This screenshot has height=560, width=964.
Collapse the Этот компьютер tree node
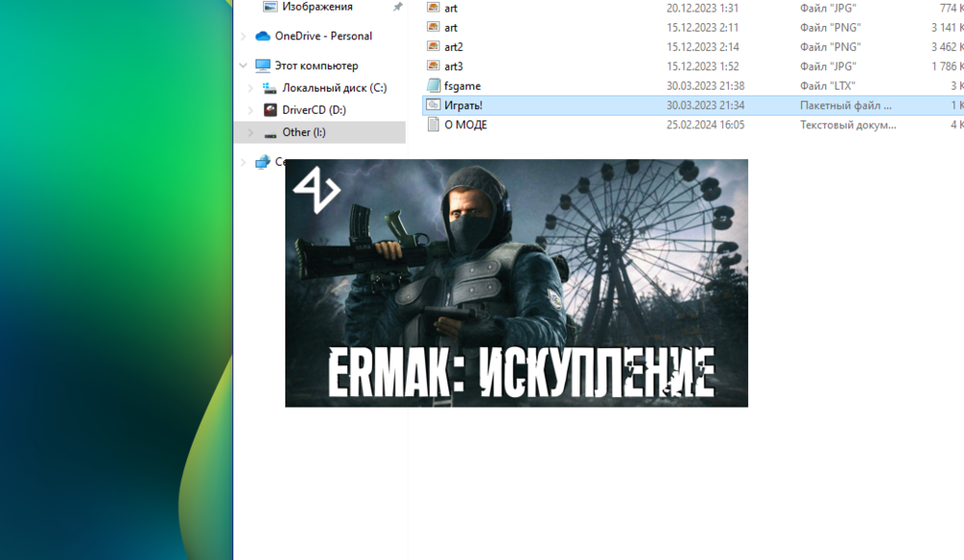pyautogui.click(x=244, y=66)
